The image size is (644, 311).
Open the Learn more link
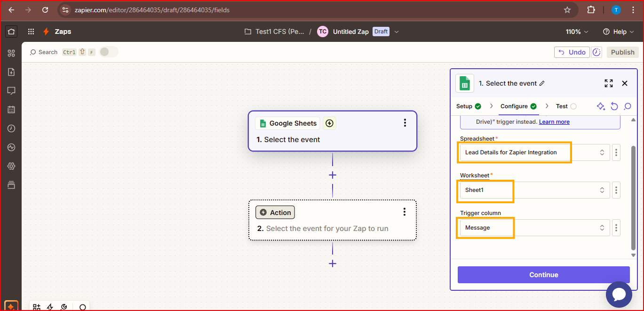tap(554, 122)
